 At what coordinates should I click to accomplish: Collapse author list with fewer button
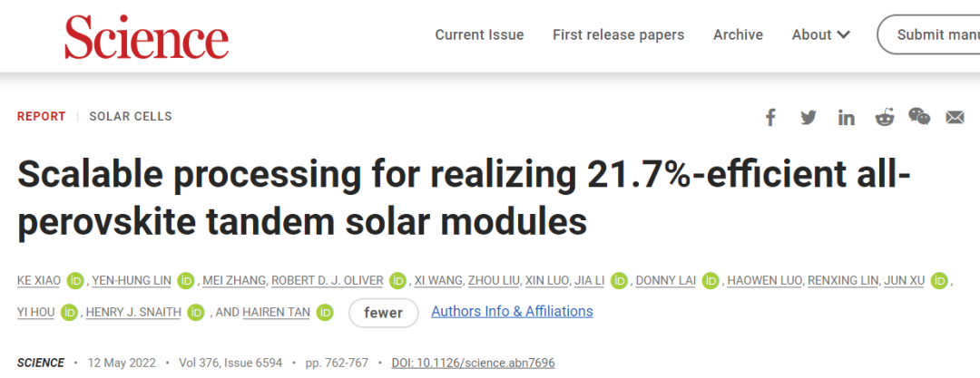click(x=383, y=313)
